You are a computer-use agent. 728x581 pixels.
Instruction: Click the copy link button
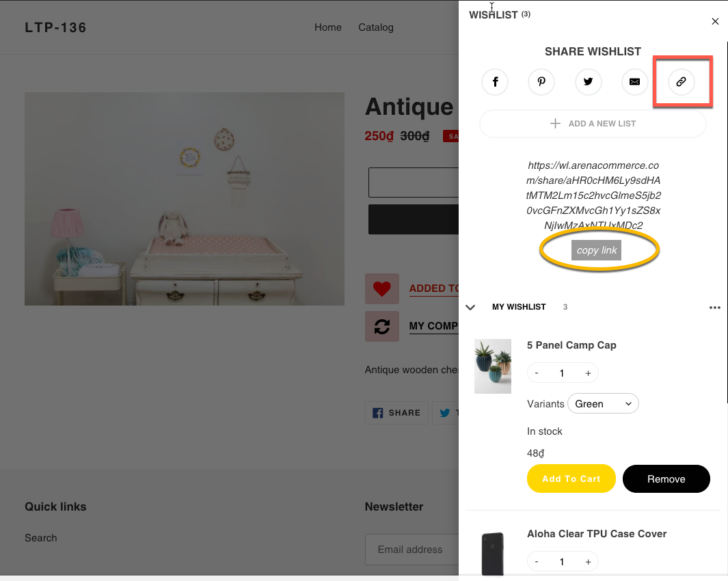coord(596,250)
